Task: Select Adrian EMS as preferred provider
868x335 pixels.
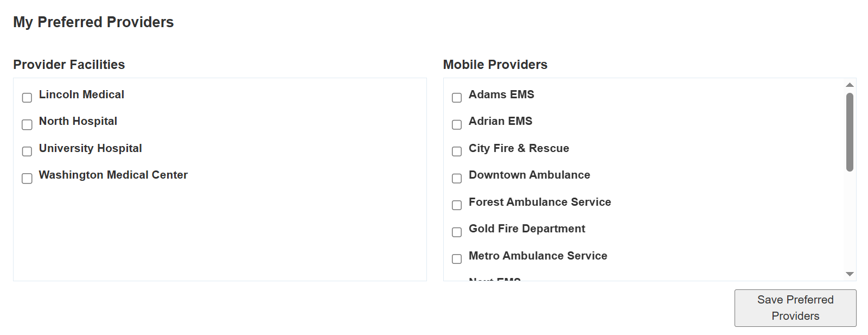Action: tap(456, 124)
